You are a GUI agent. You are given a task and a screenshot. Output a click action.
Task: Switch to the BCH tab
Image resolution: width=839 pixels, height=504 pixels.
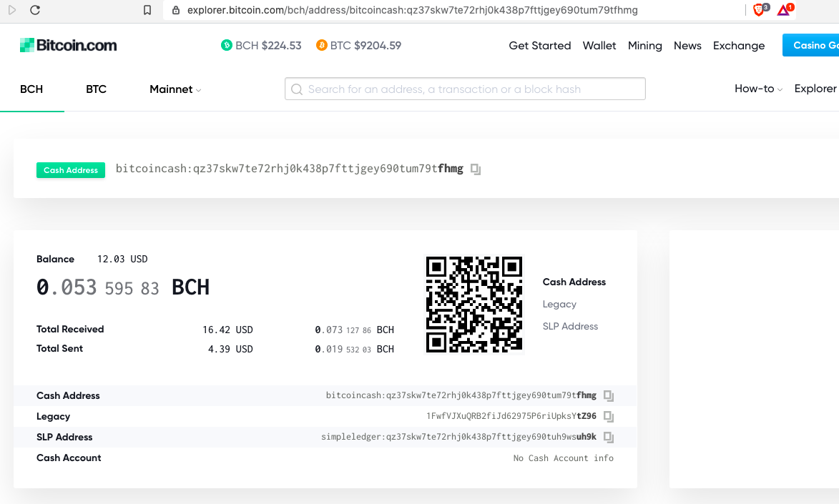coord(31,89)
